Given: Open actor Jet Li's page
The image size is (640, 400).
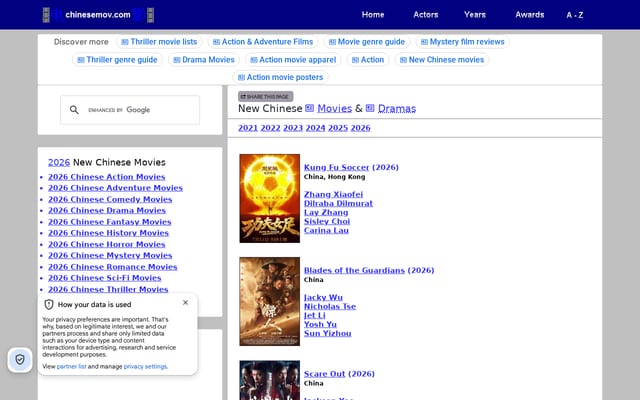Looking at the screenshot, I should (x=314, y=316).
